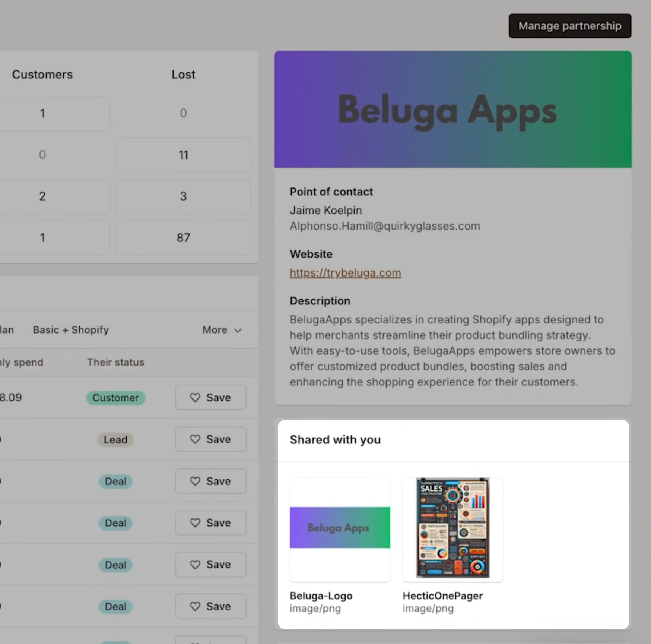Click the Lost cell showing 3
Viewport: 651px width, 644px height.
pos(183,196)
